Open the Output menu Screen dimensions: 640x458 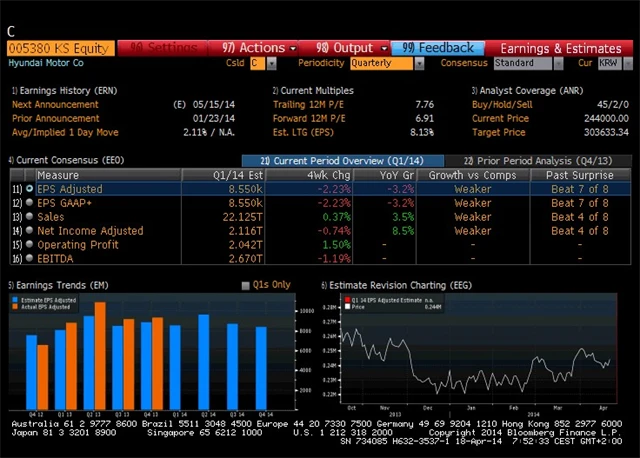(351, 47)
